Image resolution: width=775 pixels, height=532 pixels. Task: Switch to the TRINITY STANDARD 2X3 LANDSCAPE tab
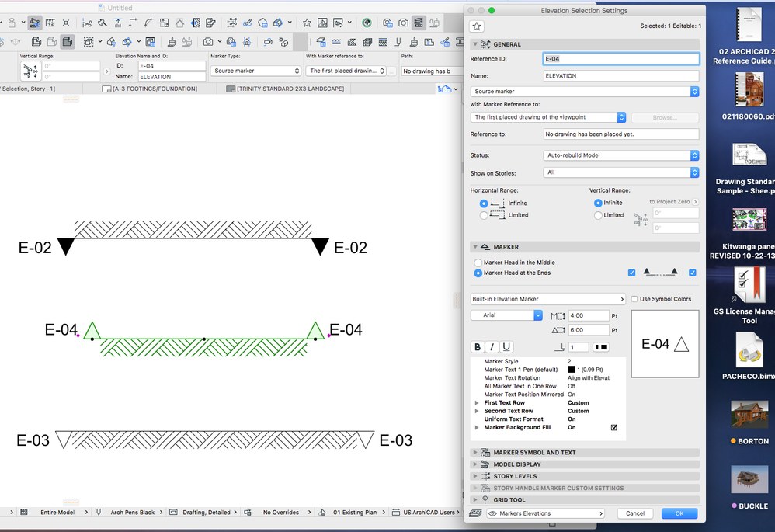coord(285,89)
